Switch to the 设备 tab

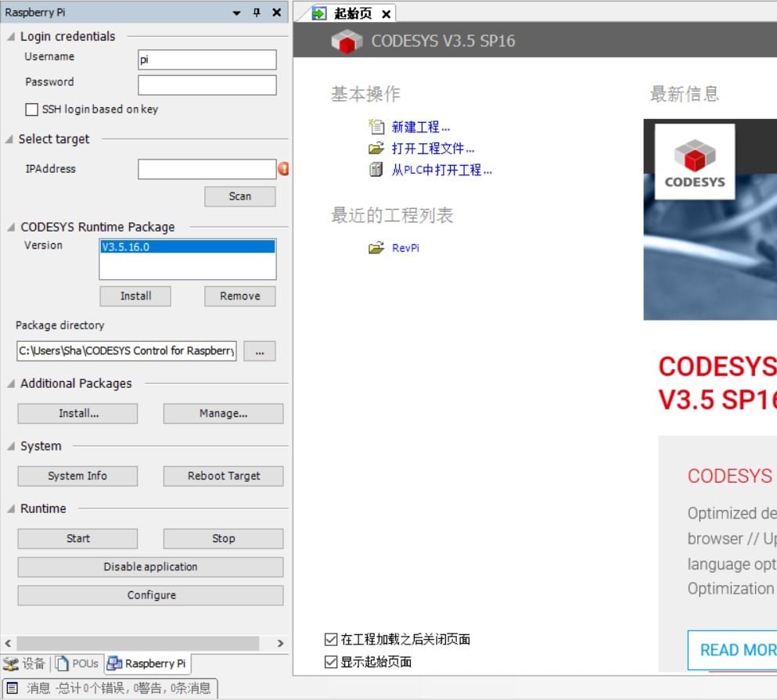pos(25,663)
